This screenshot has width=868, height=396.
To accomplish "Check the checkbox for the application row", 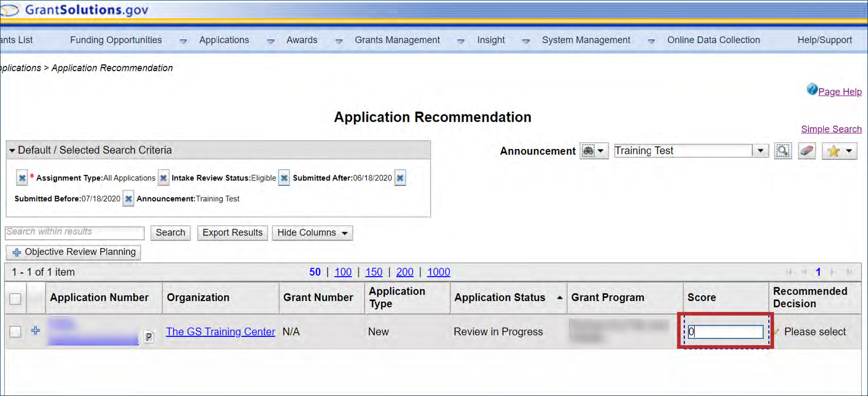I will pyautogui.click(x=16, y=332).
